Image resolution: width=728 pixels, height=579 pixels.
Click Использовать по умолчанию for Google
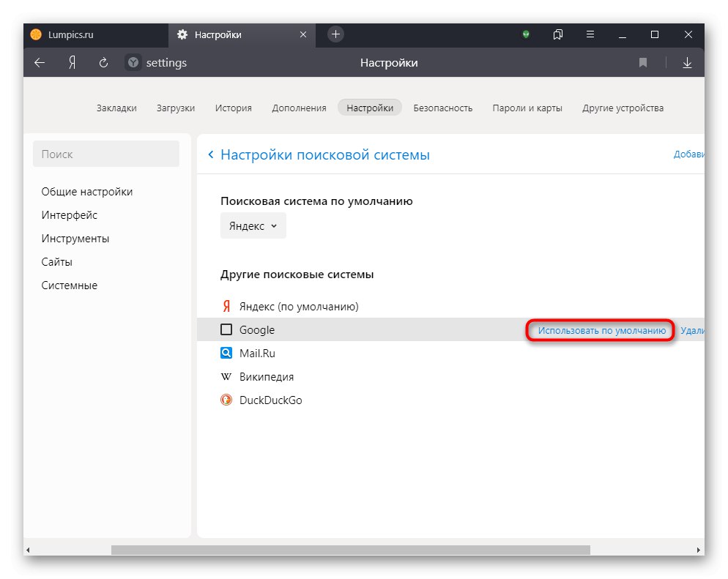[x=600, y=330]
